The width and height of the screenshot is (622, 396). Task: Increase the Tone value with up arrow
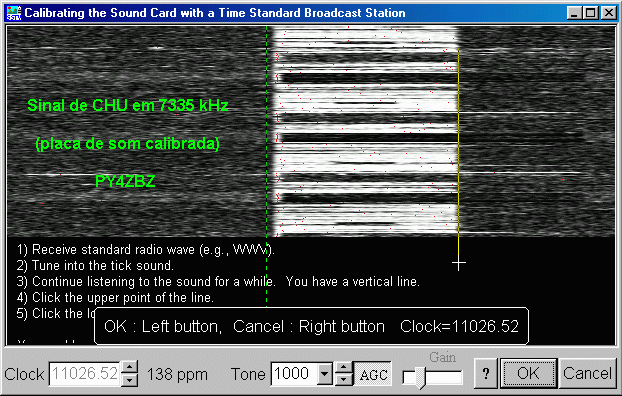344,367
